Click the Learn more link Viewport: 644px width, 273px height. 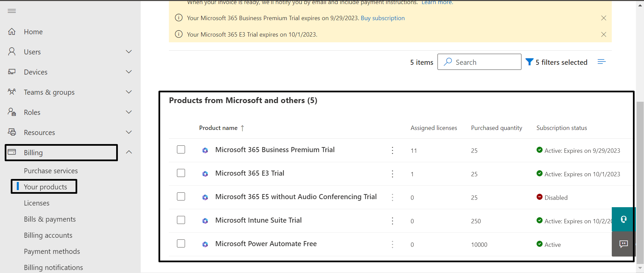437,2
